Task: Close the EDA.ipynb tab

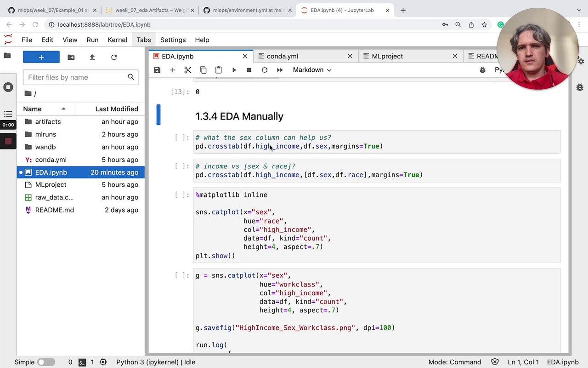Action: tap(245, 56)
